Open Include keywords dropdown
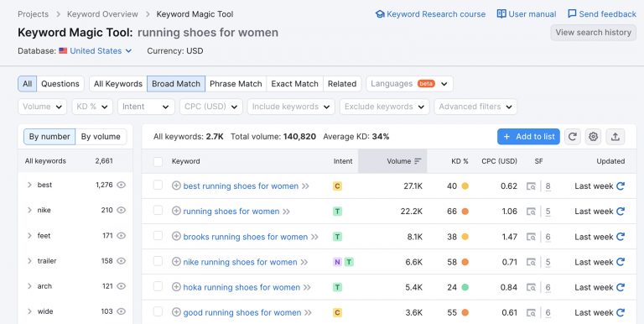 (291, 107)
